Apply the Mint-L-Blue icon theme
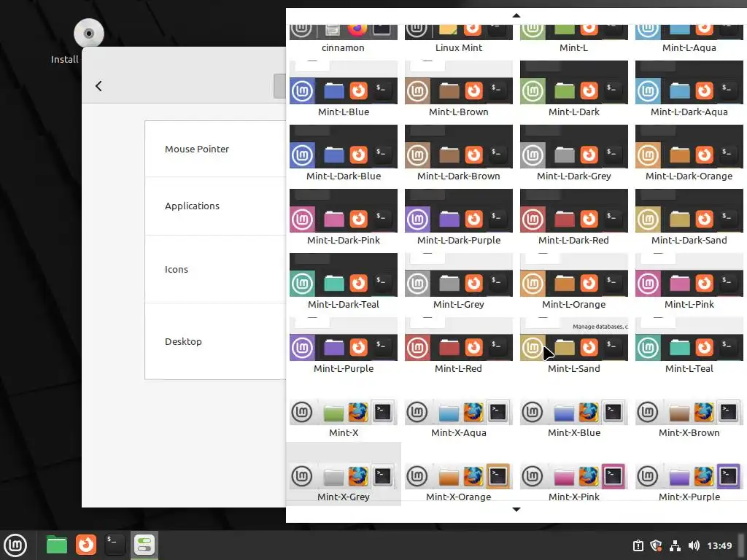747x560 pixels. pyautogui.click(x=343, y=89)
